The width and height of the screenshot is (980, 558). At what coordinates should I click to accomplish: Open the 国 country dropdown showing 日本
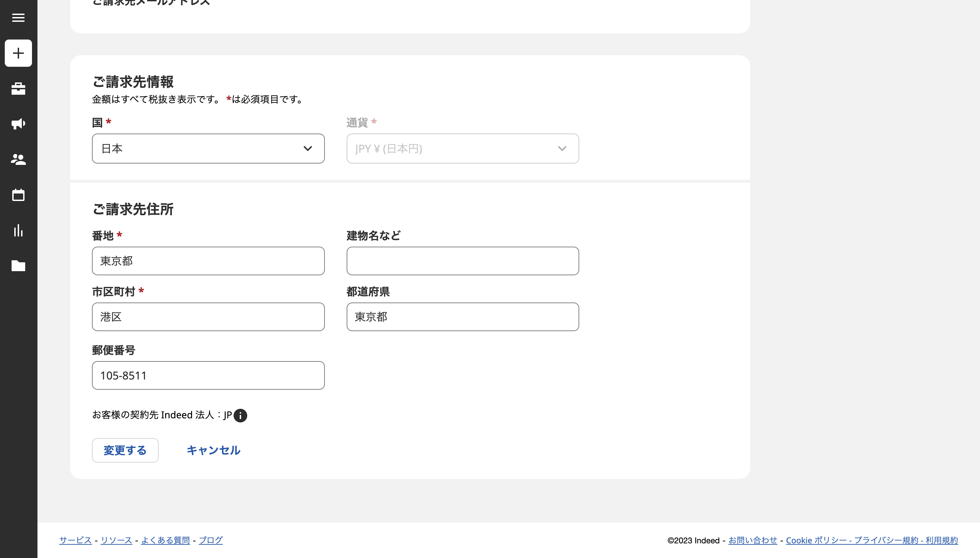pyautogui.click(x=208, y=148)
